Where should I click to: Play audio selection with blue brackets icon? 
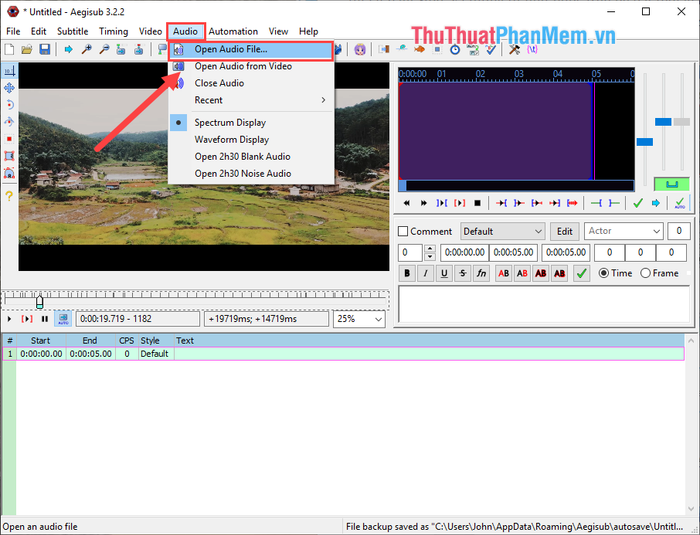[x=442, y=203]
